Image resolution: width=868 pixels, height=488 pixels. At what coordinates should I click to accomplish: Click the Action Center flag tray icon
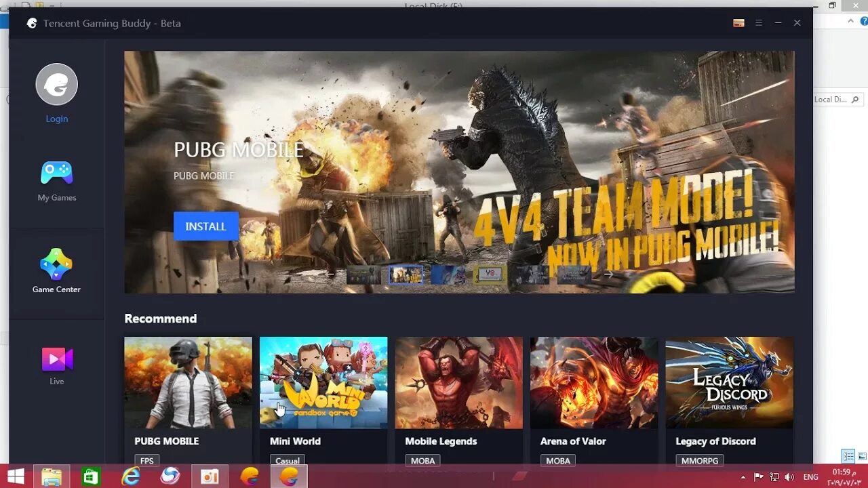[759, 477]
